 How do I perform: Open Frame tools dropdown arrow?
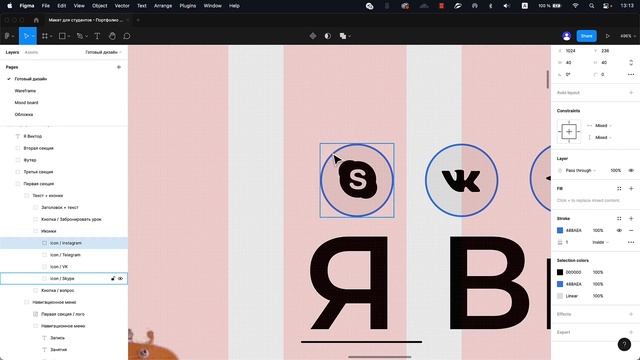(x=52, y=36)
